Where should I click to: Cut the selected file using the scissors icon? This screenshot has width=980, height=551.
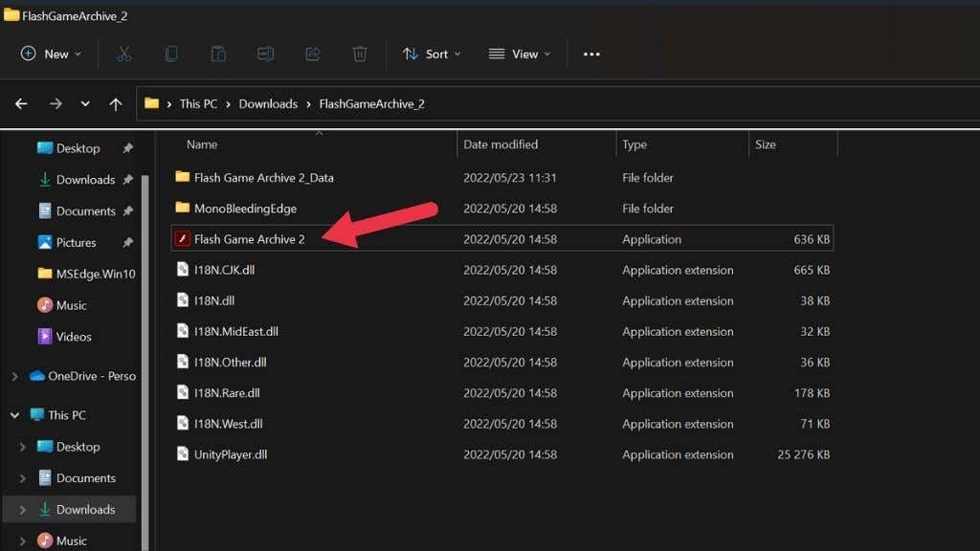tap(123, 55)
